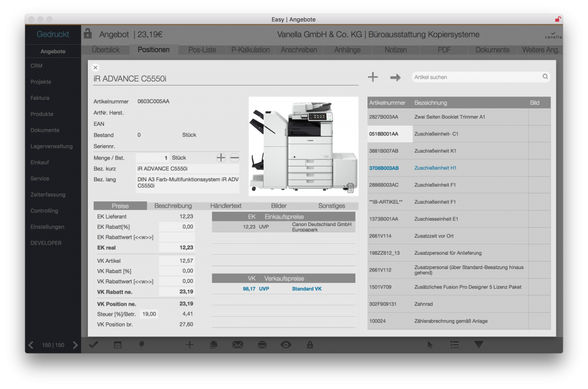Click the right arrow icon beside search

pyautogui.click(x=395, y=77)
